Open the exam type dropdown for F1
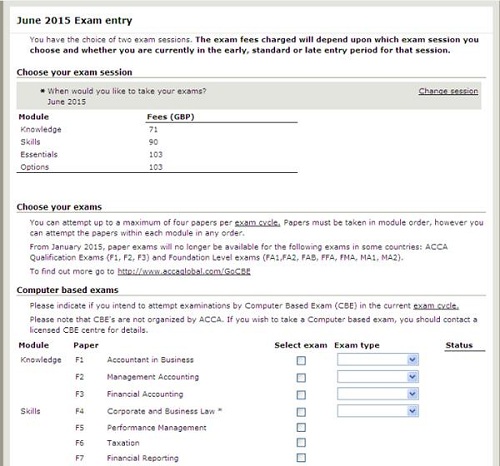The image size is (500, 466). point(378,360)
